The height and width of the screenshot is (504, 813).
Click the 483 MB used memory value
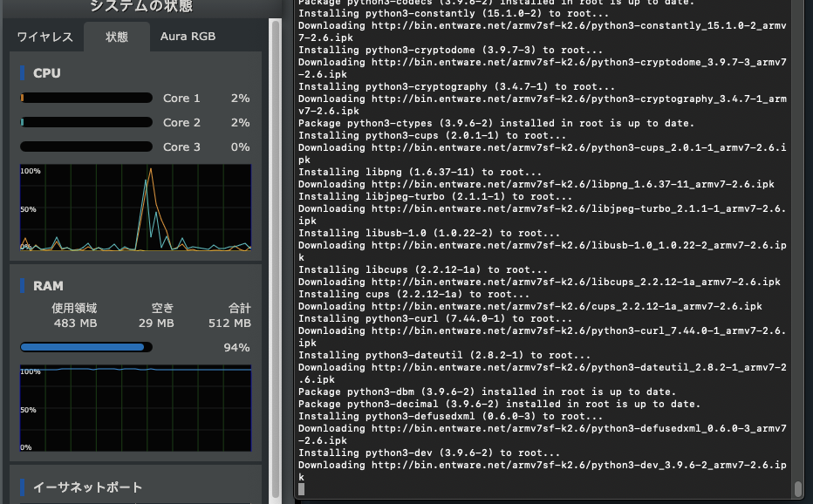click(x=75, y=323)
